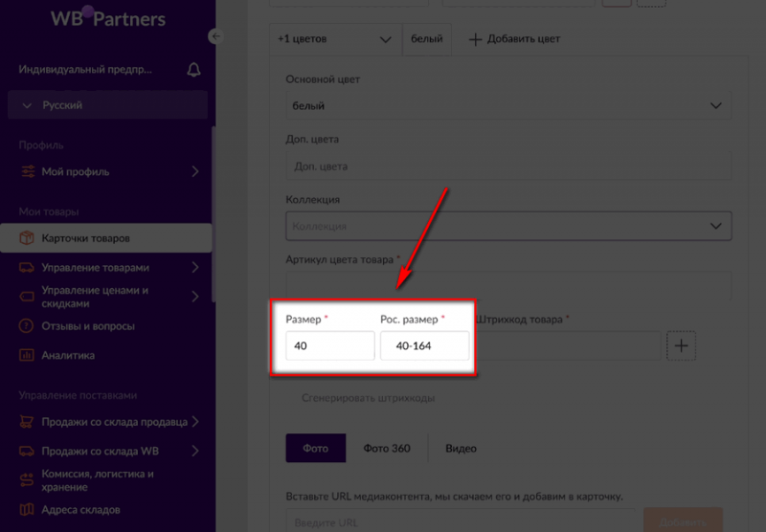Click the plus icon beside barcode field
Viewport: 766px width, 532px height.
click(681, 345)
